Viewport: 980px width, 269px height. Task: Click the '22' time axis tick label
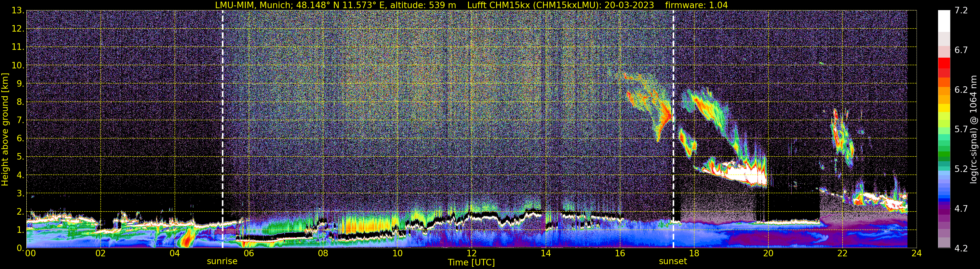click(x=842, y=253)
